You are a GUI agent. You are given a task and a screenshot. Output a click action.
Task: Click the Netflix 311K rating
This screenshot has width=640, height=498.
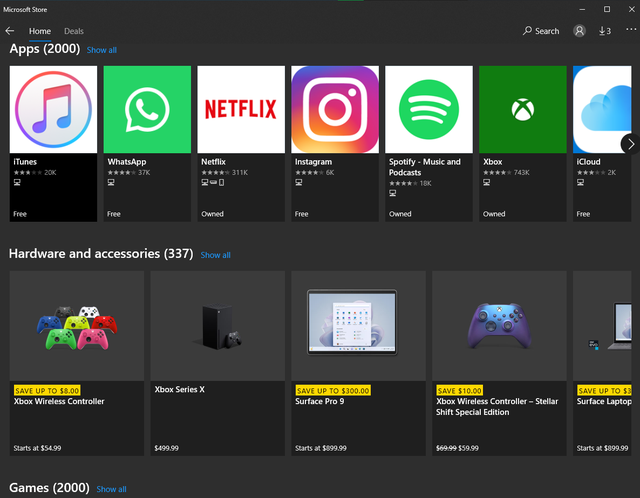click(x=224, y=173)
